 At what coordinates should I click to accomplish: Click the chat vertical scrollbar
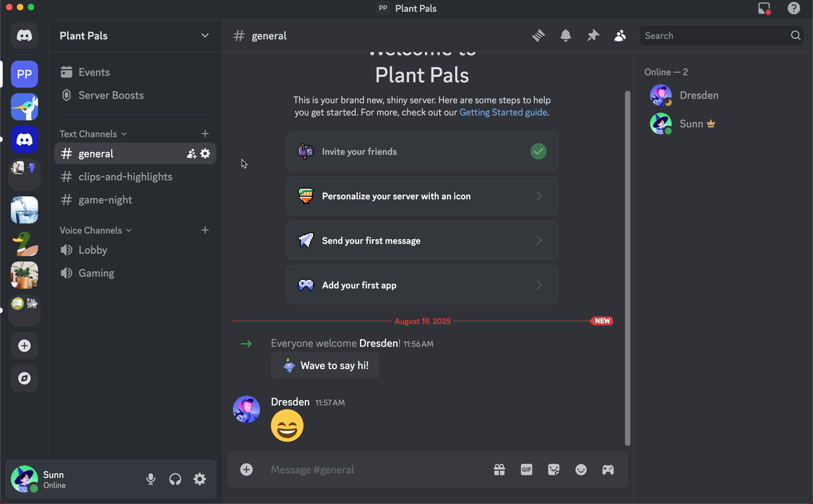coord(627,268)
